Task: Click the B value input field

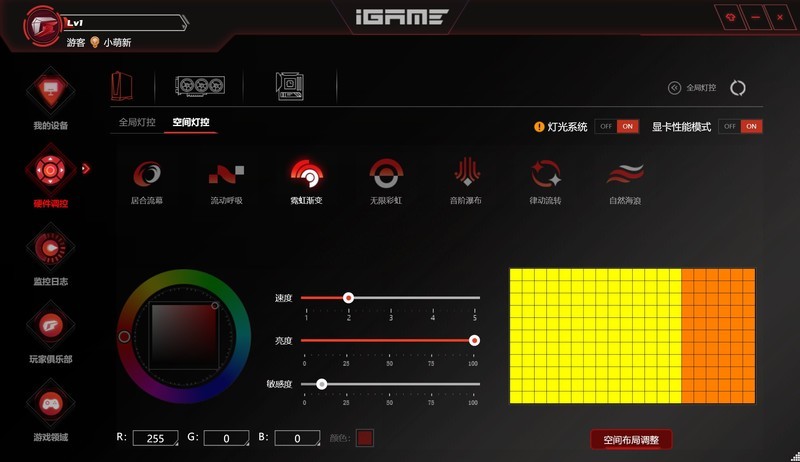Action: [297, 438]
